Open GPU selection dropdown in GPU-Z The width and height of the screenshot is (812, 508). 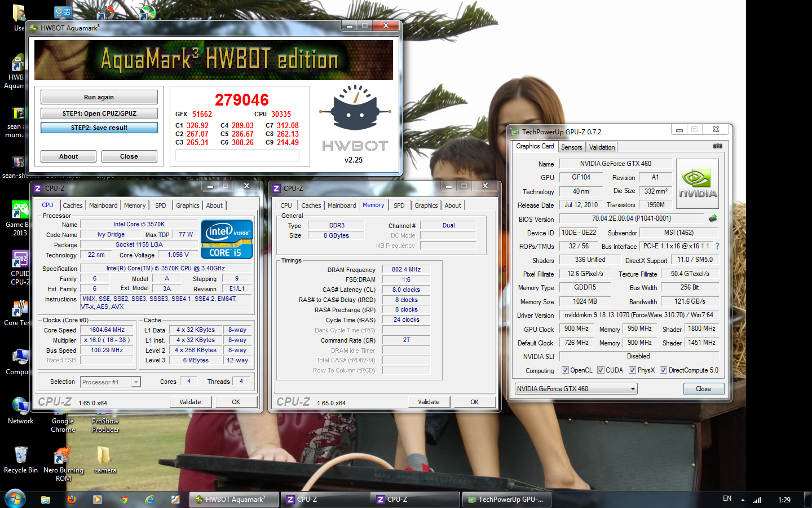(576, 389)
